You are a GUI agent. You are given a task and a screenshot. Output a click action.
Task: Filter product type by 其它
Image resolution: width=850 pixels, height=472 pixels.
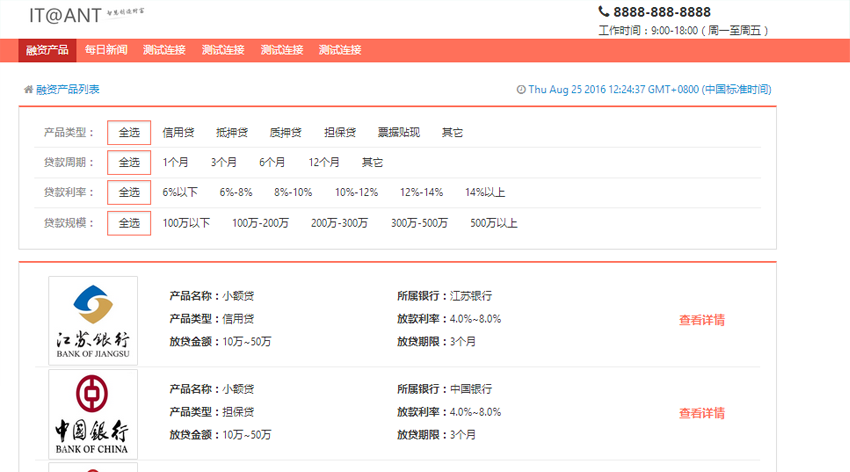(x=452, y=133)
